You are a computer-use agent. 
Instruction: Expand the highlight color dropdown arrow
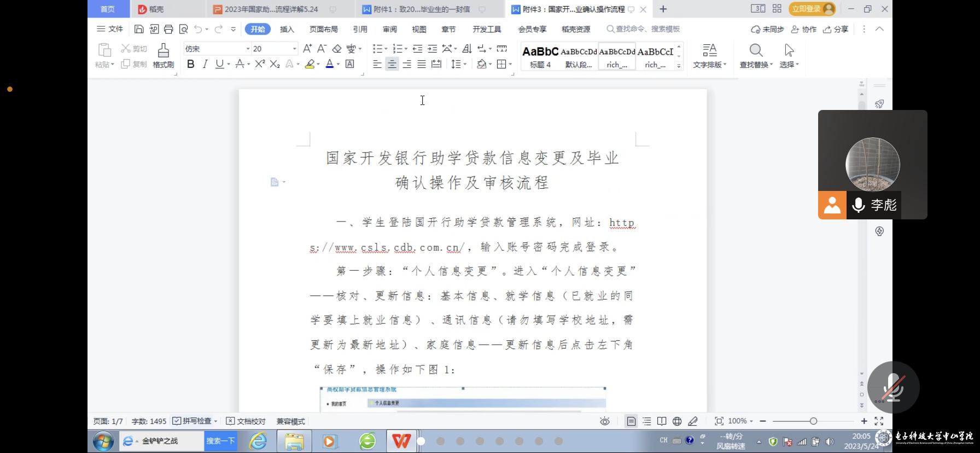coord(318,65)
